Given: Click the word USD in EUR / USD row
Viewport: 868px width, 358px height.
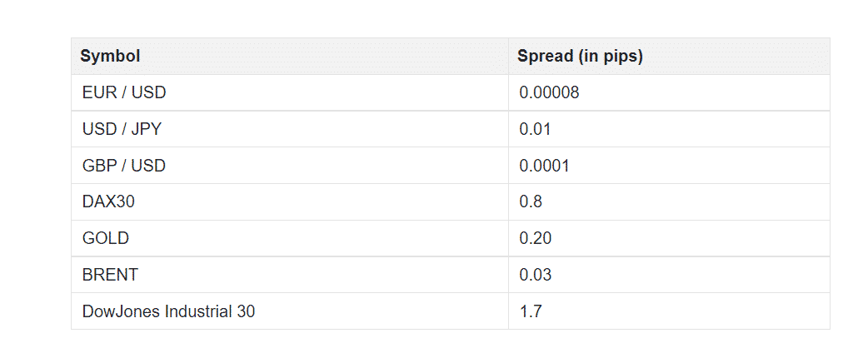Looking at the screenshot, I should pos(149,92).
